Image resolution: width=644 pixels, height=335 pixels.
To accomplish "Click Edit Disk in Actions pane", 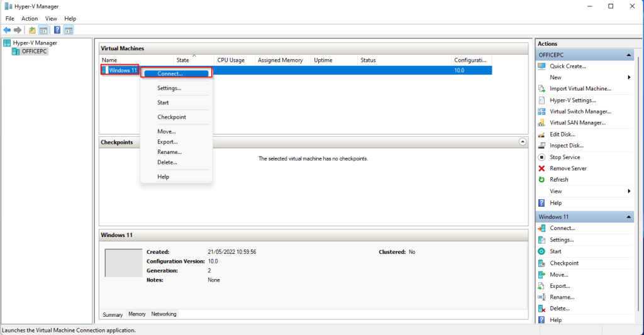I will [x=562, y=134].
